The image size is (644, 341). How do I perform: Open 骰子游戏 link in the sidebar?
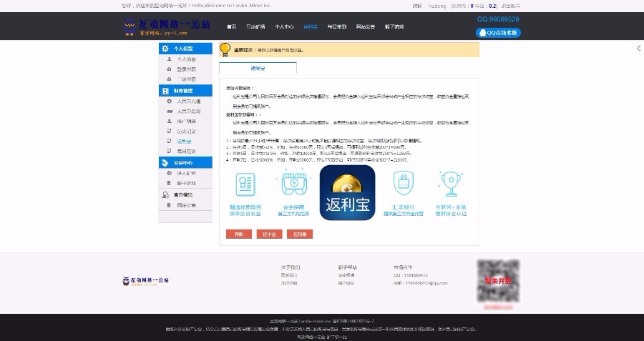(187, 184)
